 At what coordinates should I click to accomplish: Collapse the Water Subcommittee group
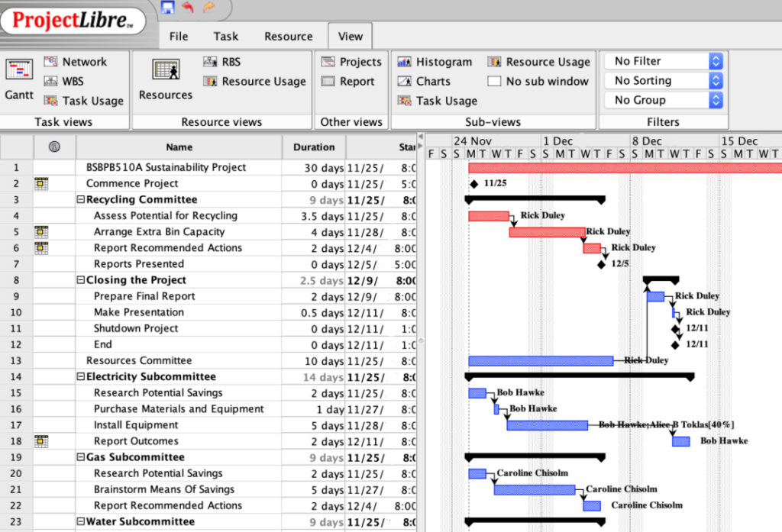coord(80,521)
